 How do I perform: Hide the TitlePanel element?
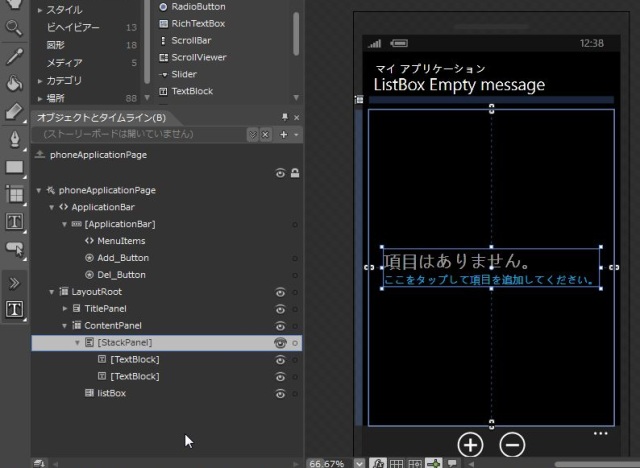tap(280, 309)
